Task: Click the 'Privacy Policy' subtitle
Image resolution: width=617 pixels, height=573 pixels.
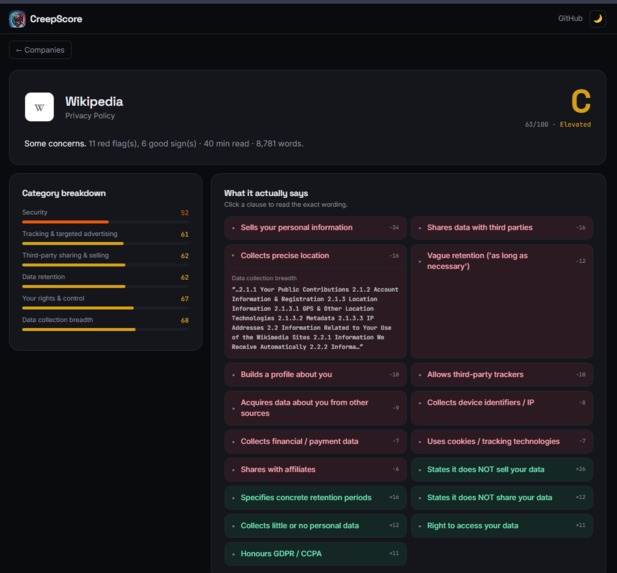Action: pyautogui.click(x=90, y=116)
